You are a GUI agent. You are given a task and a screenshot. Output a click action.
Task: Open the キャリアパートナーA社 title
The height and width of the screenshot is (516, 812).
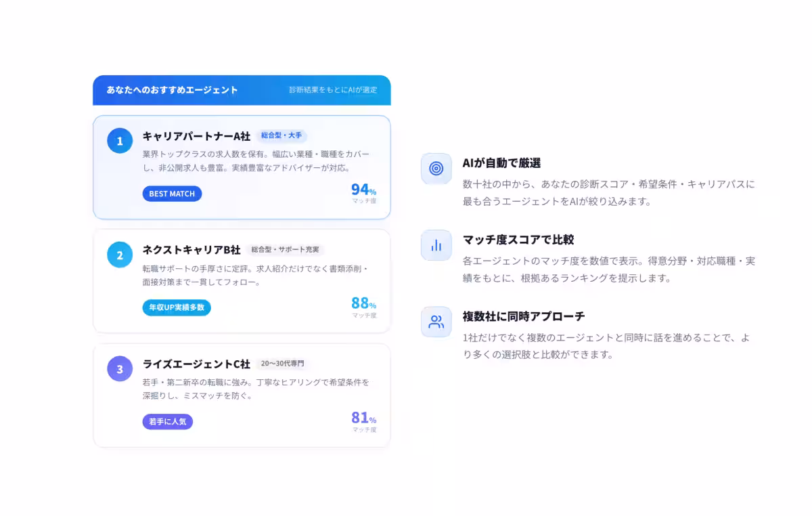pyautogui.click(x=196, y=136)
